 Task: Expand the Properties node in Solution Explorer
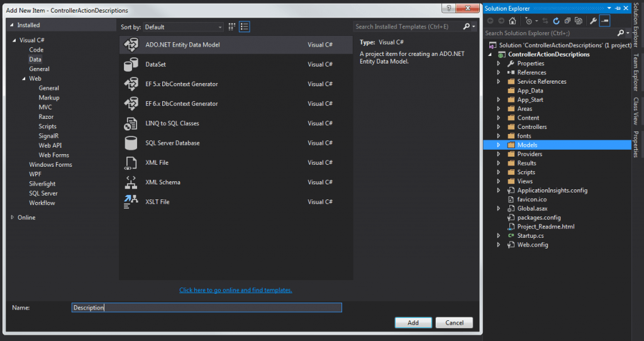[499, 64]
